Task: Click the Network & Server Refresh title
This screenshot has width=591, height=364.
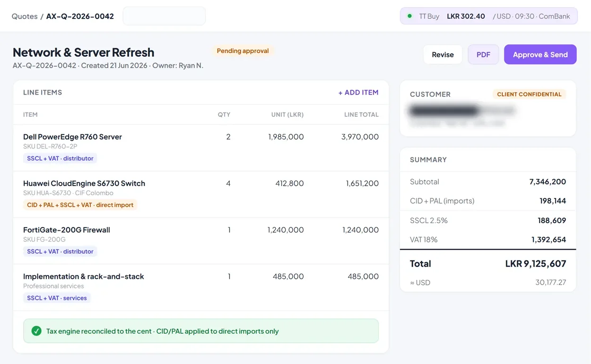Action: pos(83,52)
